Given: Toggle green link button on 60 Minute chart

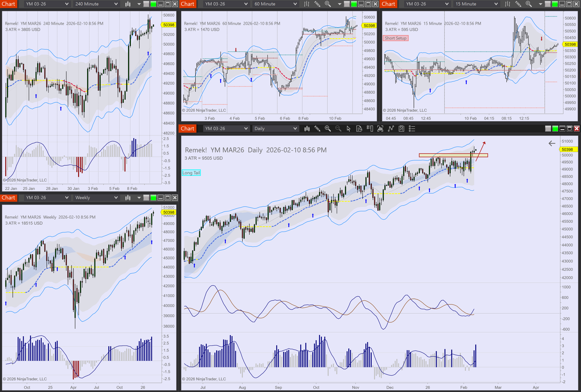Looking at the screenshot, I should (x=354, y=4).
